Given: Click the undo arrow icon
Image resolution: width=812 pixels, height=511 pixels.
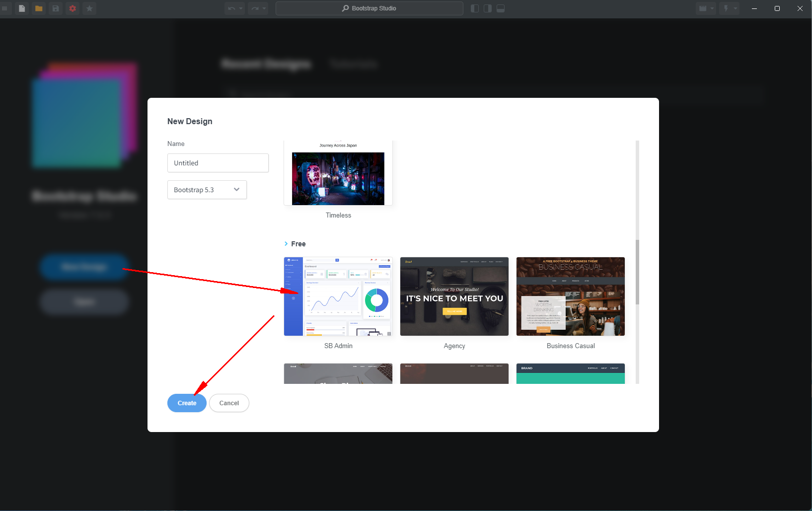Looking at the screenshot, I should [x=231, y=8].
